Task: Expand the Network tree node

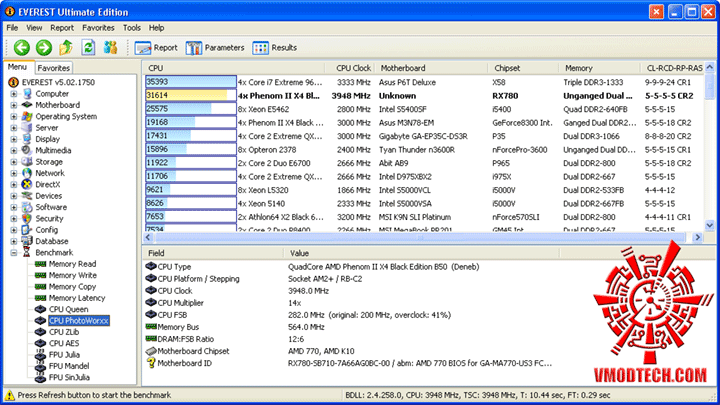Action: pyautogui.click(x=14, y=173)
